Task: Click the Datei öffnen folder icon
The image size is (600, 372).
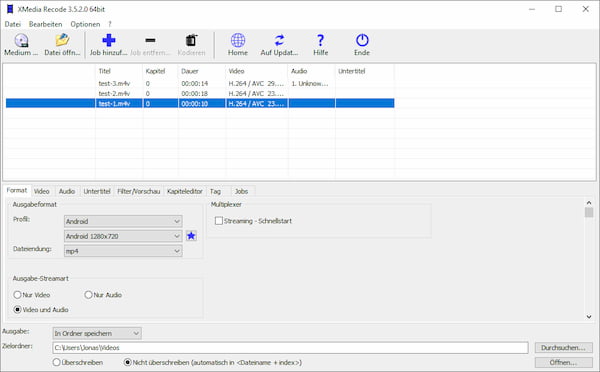Action: [x=62, y=40]
